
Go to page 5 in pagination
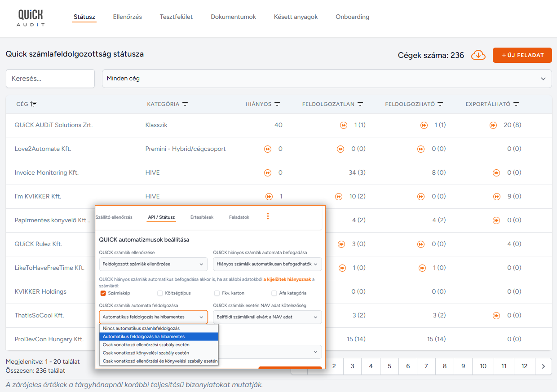coord(389,366)
